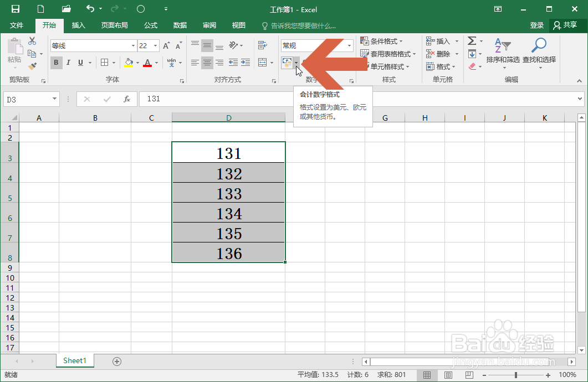The image size is (588, 382).
Task: Decrease font size with the smaller A
Action: point(179,46)
